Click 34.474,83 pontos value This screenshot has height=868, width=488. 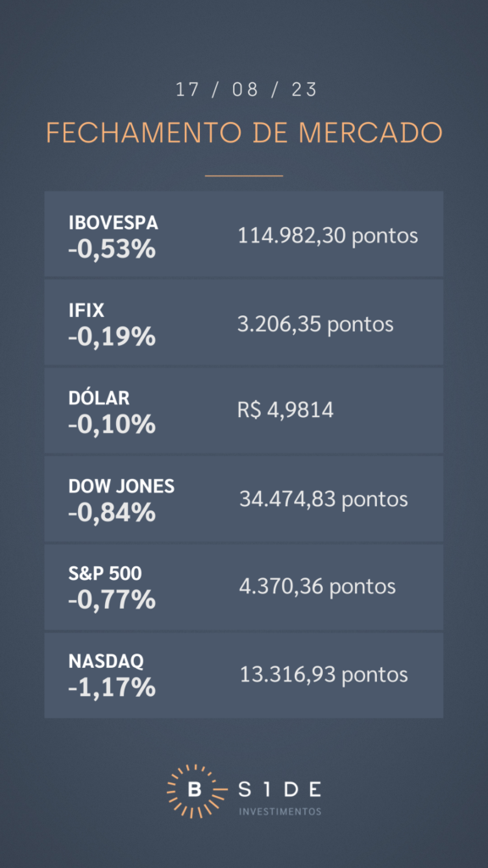pyautogui.click(x=324, y=499)
